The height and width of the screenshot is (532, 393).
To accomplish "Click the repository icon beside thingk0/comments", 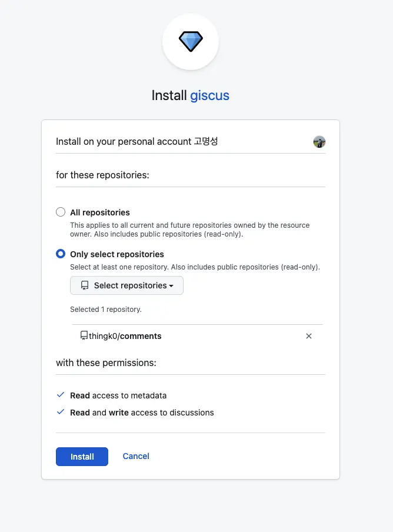I will [x=84, y=336].
